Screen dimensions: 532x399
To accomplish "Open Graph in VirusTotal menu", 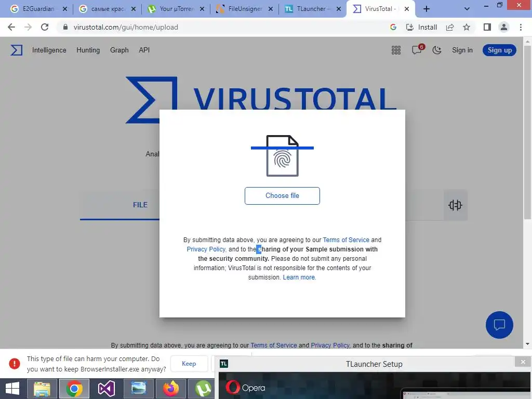I will tap(119, 50).
